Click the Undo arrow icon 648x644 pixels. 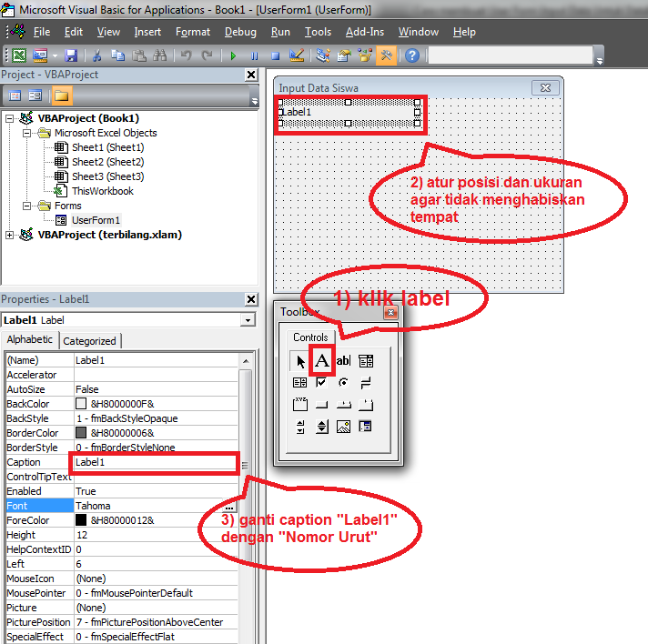click(x=187, y=55)
